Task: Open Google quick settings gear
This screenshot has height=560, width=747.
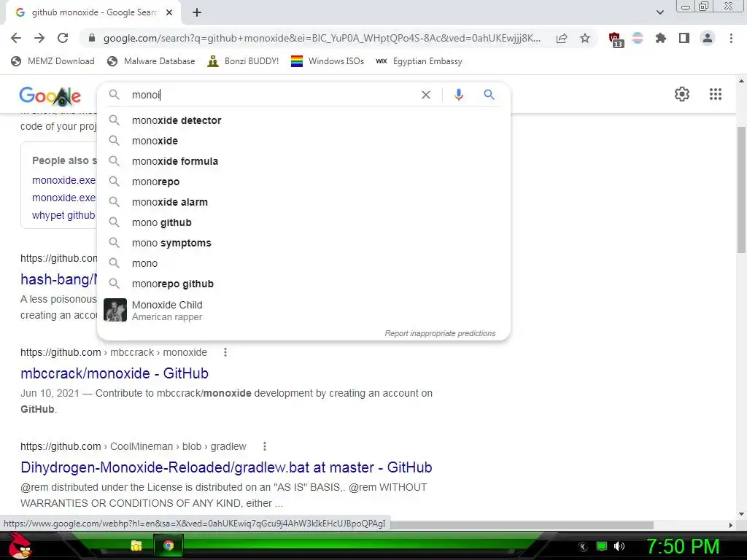Action: click(x=682, y=94)
